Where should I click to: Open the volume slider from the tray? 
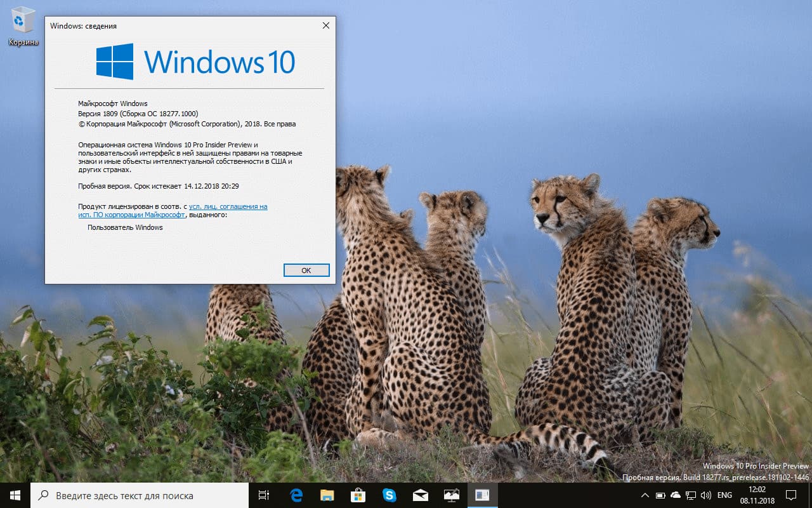pos(705,495)
